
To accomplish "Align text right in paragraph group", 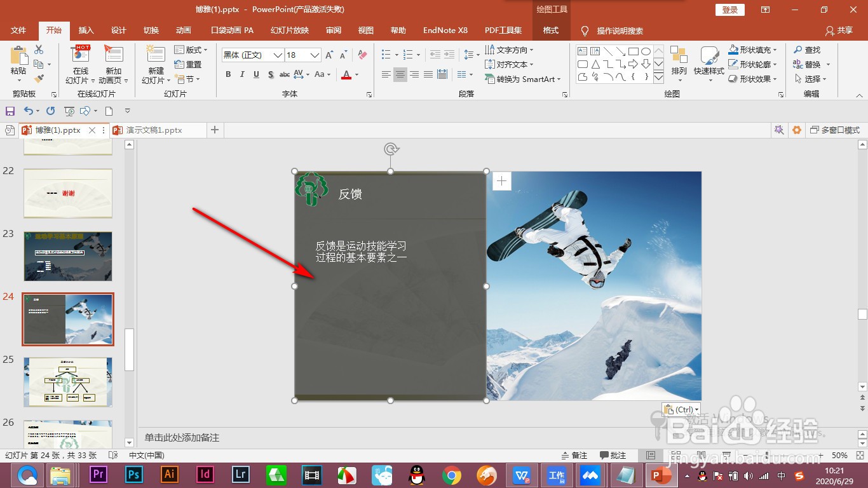I will (414, 74).
